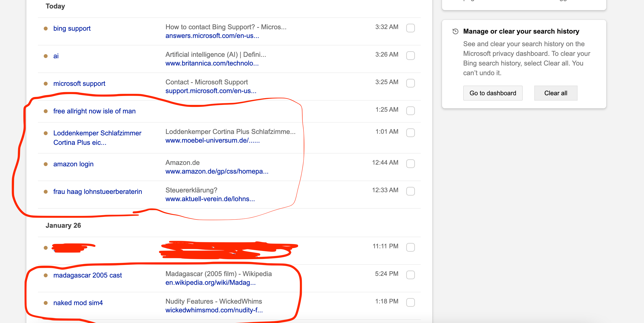
Task: Click the dot icon beside madagascar 2005 cast
Action: pyautogui.click(x=46, y=275)
